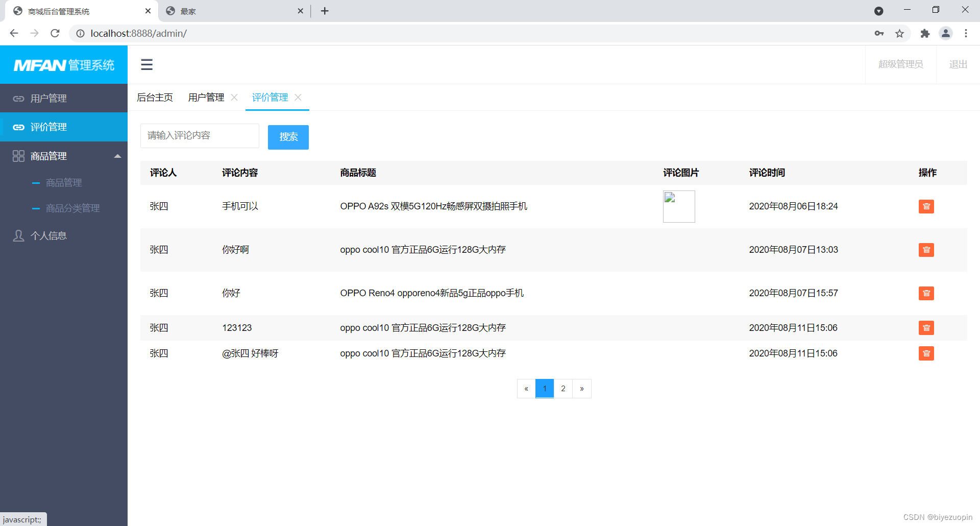Click the browser forward arrow
980x526 pixels.
point(34,33)
